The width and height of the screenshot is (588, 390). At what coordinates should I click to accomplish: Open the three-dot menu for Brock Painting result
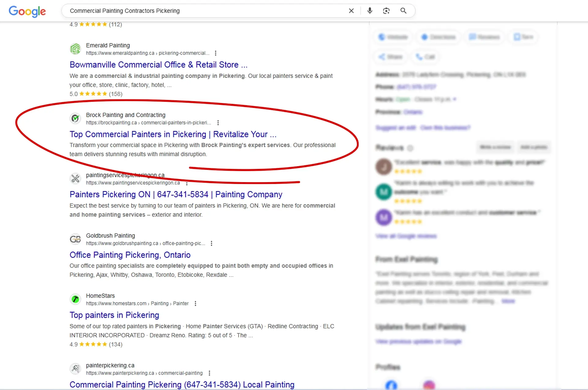coord(218,123)
